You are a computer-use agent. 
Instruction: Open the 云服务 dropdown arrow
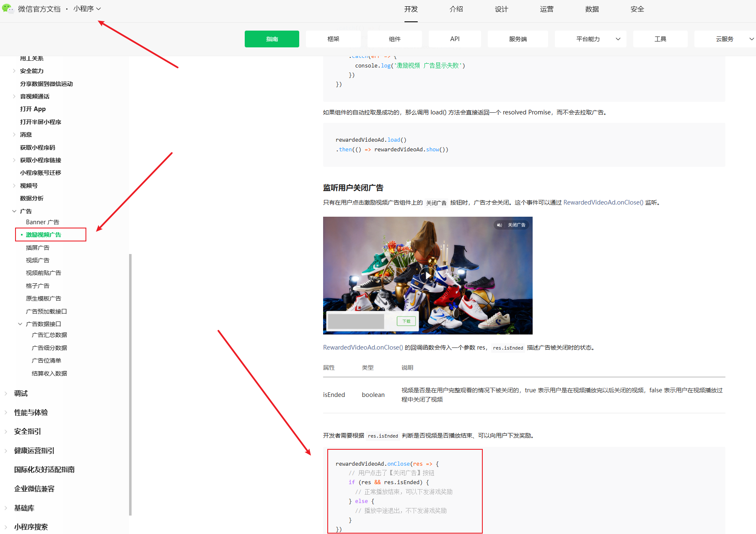click(751, 39)
